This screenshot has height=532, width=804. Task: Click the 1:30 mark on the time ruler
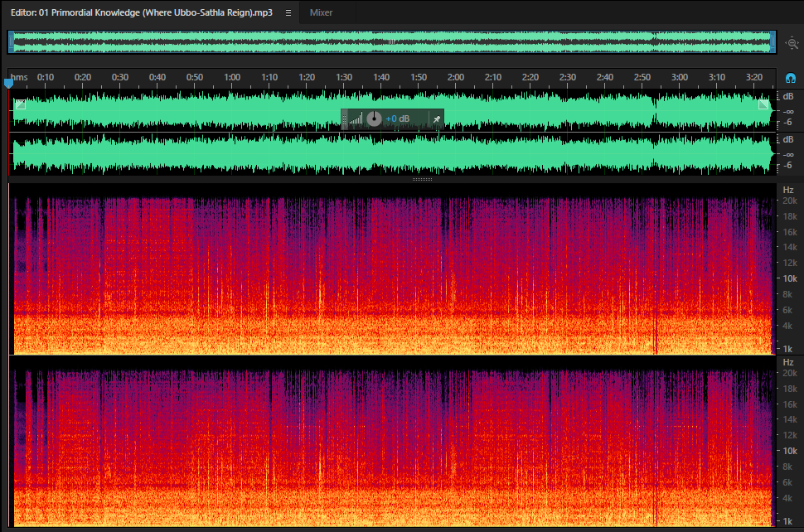click(x=344, y=77)
